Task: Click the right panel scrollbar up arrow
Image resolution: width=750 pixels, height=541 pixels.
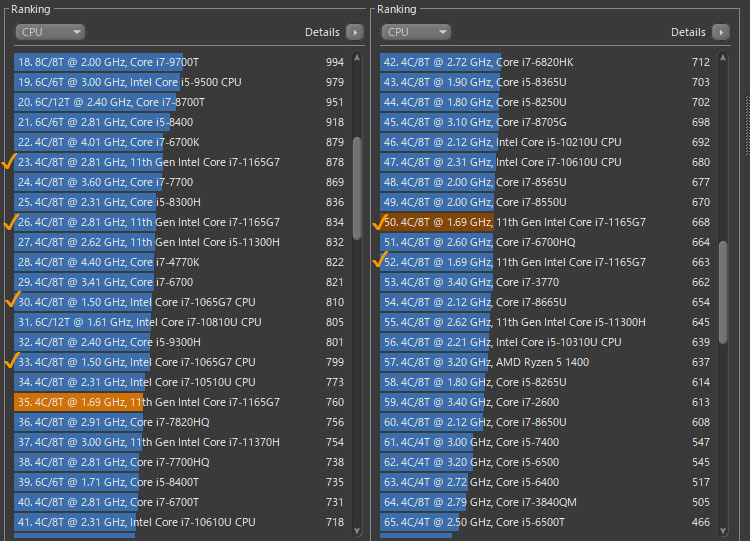Action: [x=723, y=58]
